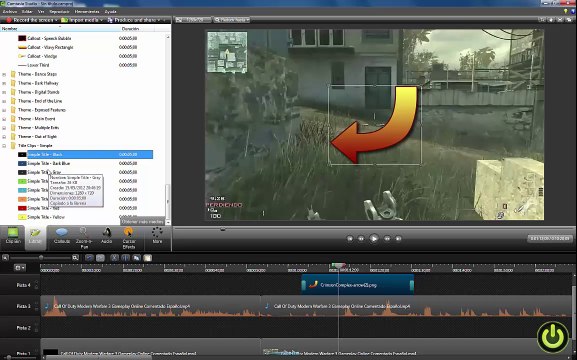
Task: Click the timeline playhead marker
Action: (x=338, y=265)
